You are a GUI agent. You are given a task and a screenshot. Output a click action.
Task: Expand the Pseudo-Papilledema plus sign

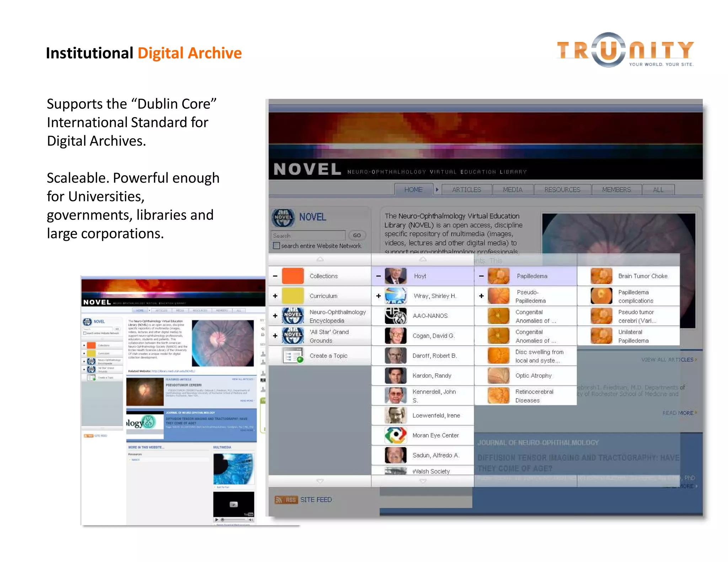[x=481, y=296]
